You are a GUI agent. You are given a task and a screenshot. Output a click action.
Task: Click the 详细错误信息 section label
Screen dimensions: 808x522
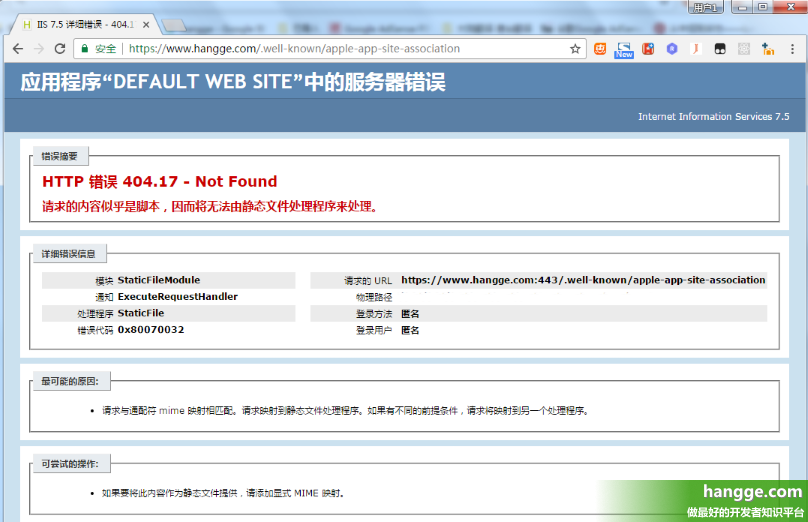click(x=69, y=254)
